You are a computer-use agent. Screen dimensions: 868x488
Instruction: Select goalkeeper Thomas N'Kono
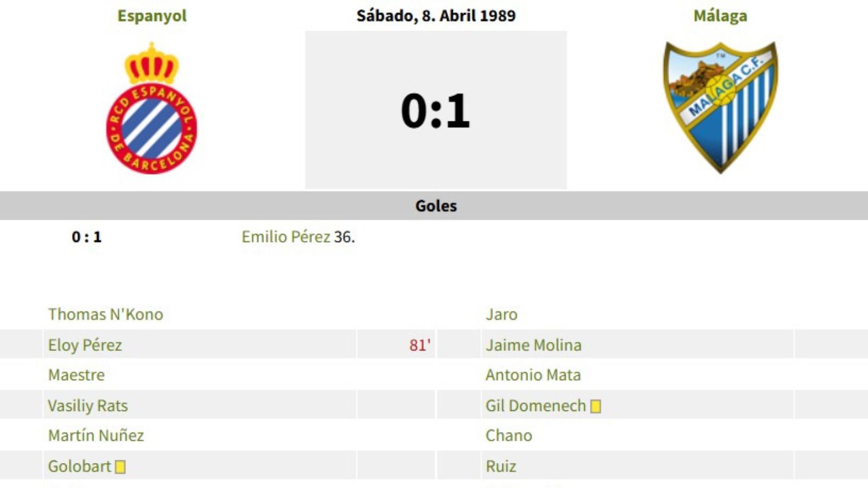105,314
